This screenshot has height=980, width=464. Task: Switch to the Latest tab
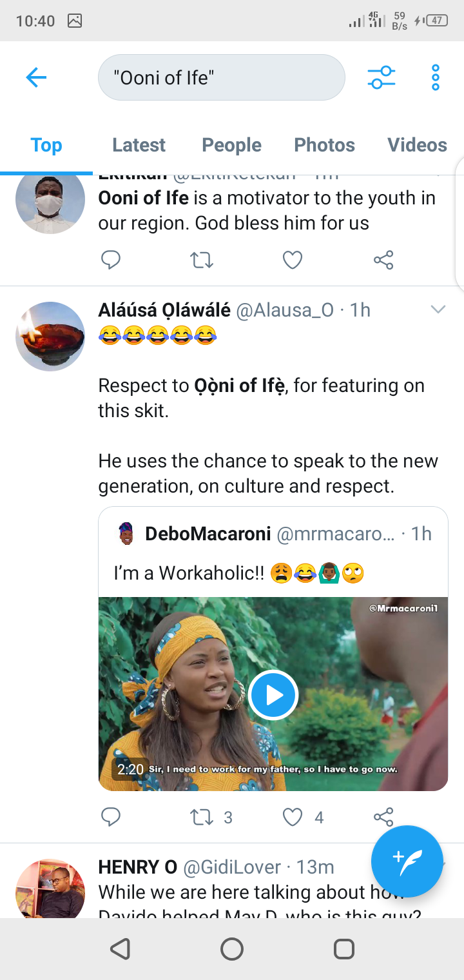point(139,145)
